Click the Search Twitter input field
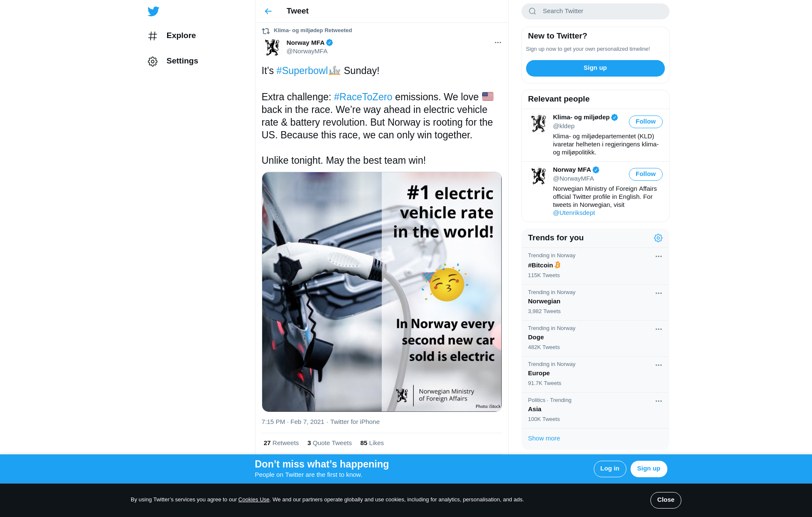812x517 pixels. (x=601, y=11)
